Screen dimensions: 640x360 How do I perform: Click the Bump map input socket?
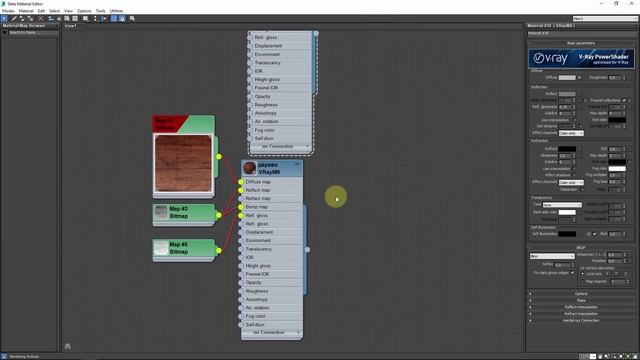(x=241, y=207)
